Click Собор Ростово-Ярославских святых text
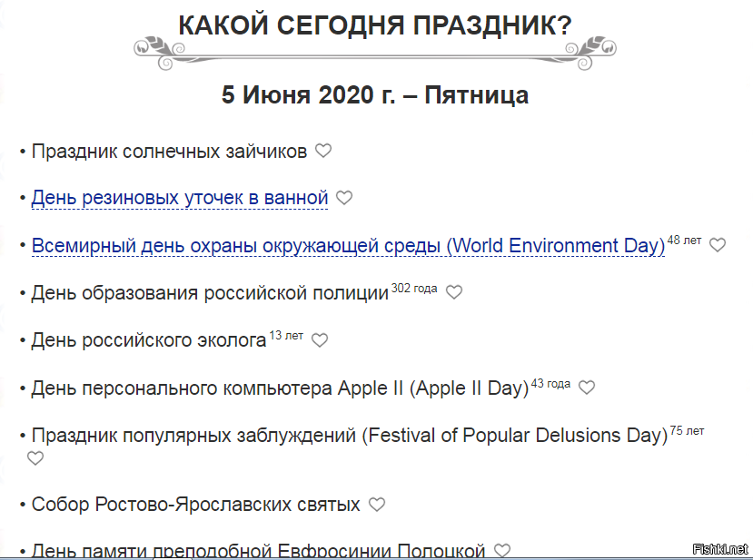753x560 pixels. (195, 505)
